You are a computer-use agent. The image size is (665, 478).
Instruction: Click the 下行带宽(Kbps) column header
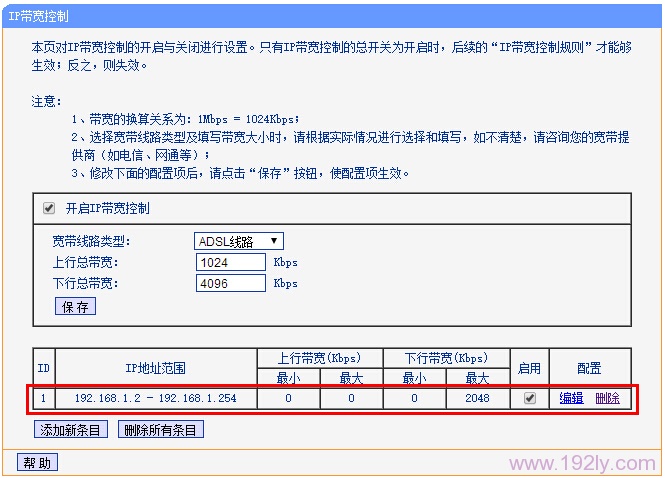(446, 358)
